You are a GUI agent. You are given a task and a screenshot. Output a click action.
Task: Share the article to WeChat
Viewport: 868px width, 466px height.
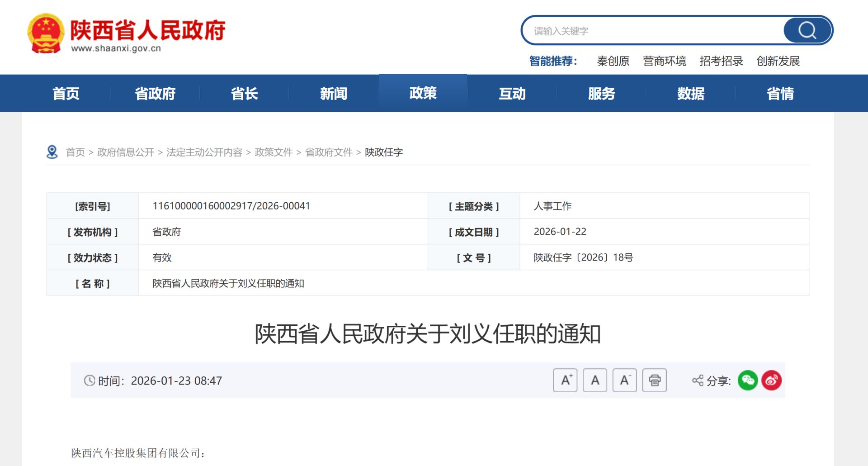(748, 380)
